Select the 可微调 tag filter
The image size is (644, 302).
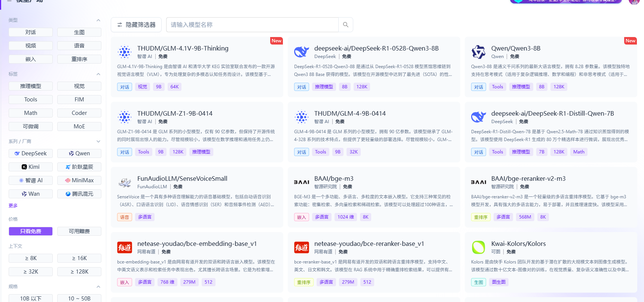coord(31,126)
